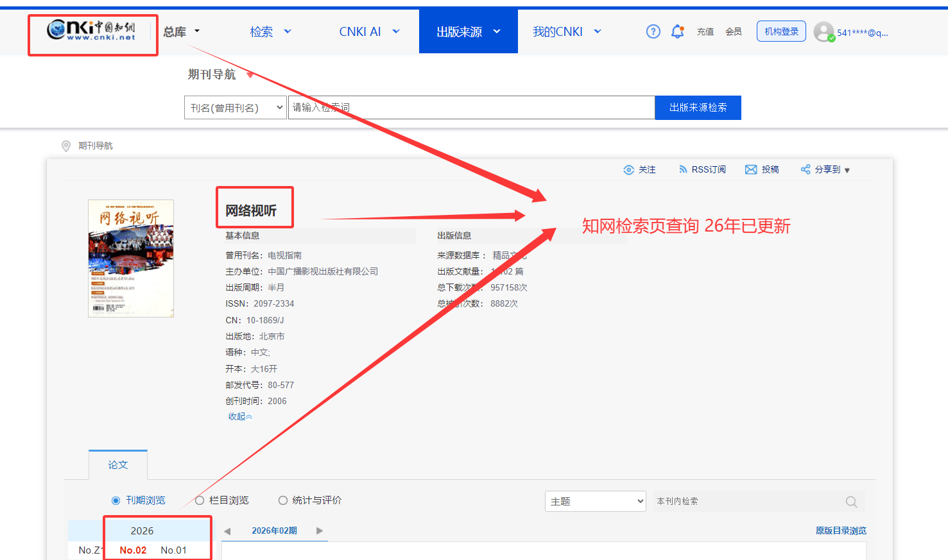Open the 出版来源 navigation menu
The height and width of the screenshot is (560, 948).
469,31
